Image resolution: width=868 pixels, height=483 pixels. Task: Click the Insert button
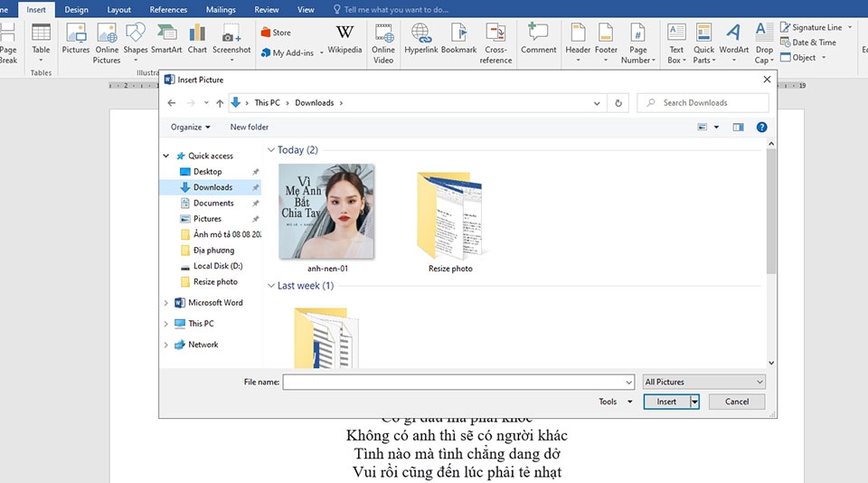[x=666, y=402]
